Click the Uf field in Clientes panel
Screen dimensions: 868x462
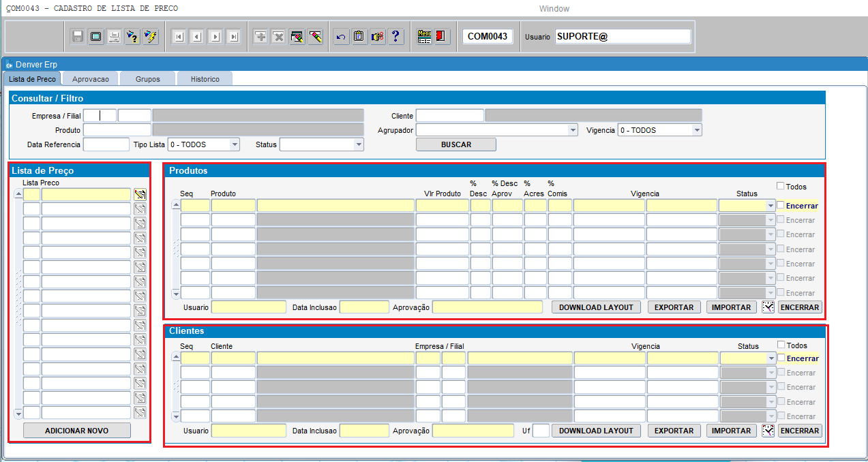click(x=541, y=431)
